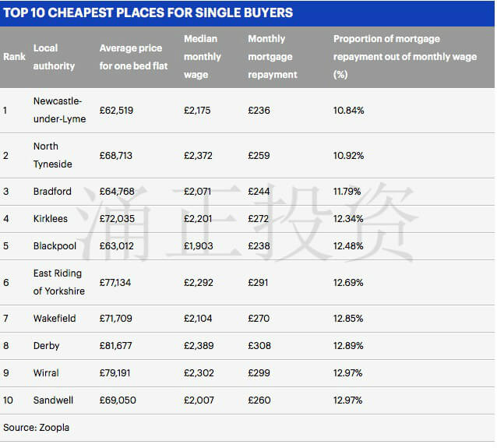Select Blackpool median wage £1,903

coord(199,246)
